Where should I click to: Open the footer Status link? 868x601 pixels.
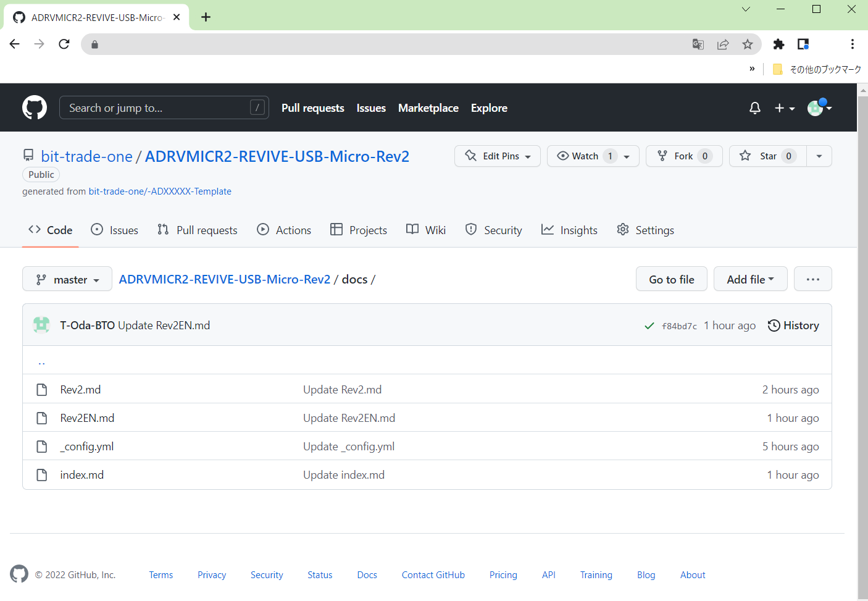(x=320, y=574)
